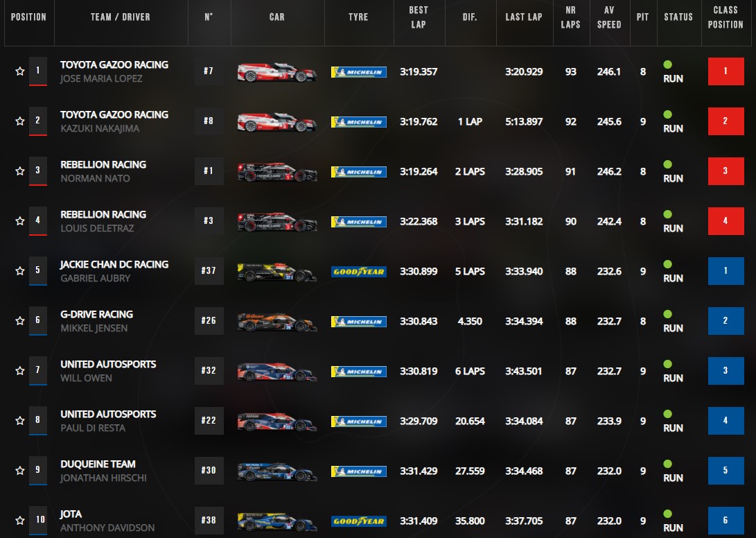Toggle favorite star for Norman Nato
Image resolution: width=756 pixels, height=538 pixels.
[20, 171]
